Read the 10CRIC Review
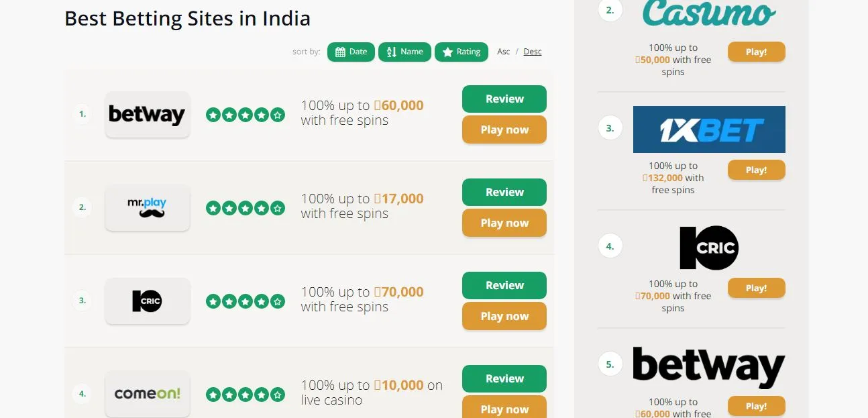Viewport: 868px width, 418px height. pos(504,286)
